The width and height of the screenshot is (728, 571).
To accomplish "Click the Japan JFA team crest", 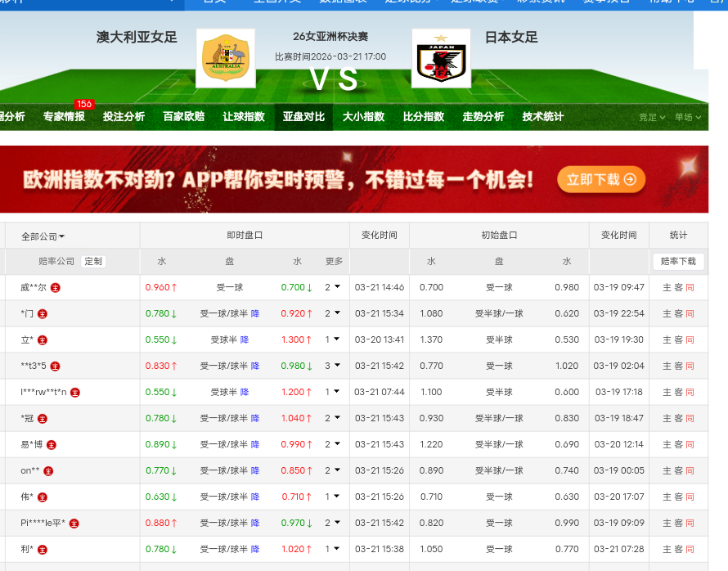I will [x=441, y=58].
